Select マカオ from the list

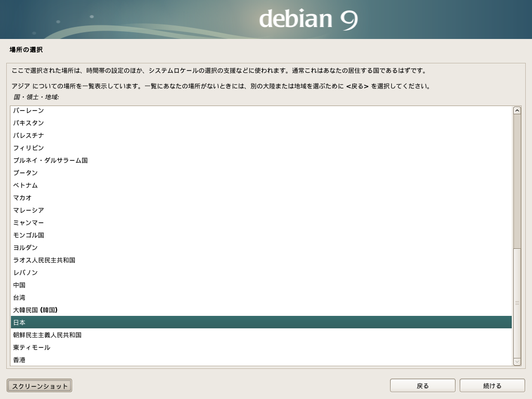coord(261,198)
